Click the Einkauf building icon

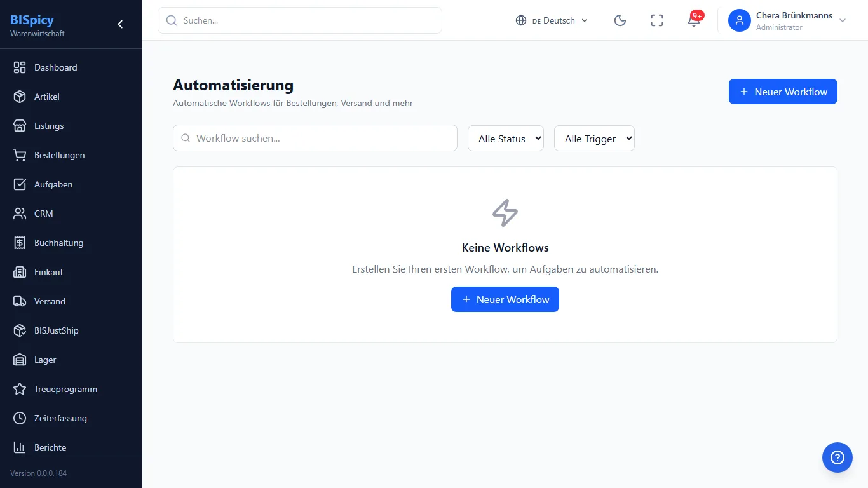[20, 272]
